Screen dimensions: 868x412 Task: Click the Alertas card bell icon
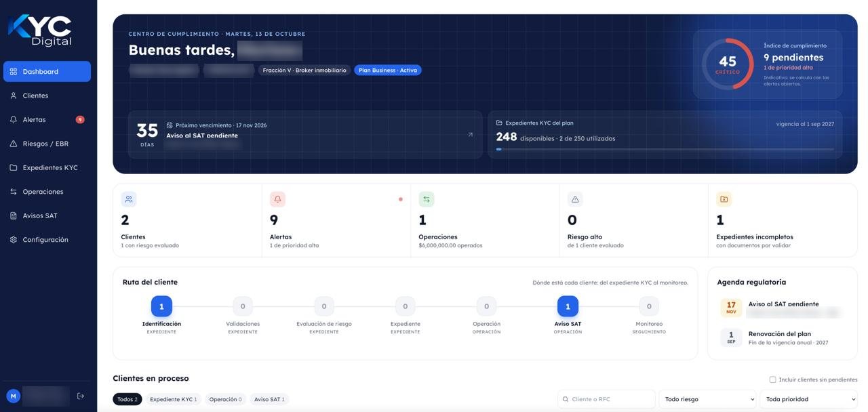(277, 199)
